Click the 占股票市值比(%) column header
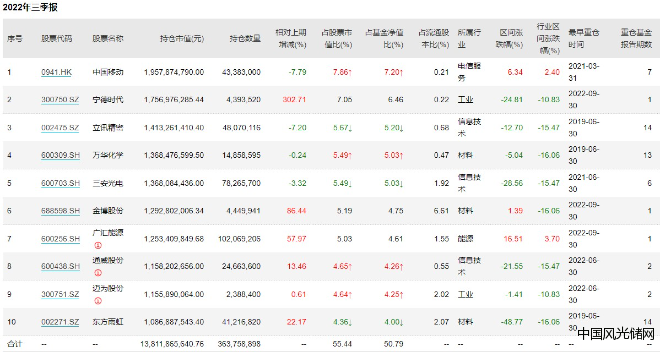 [337, 38]
